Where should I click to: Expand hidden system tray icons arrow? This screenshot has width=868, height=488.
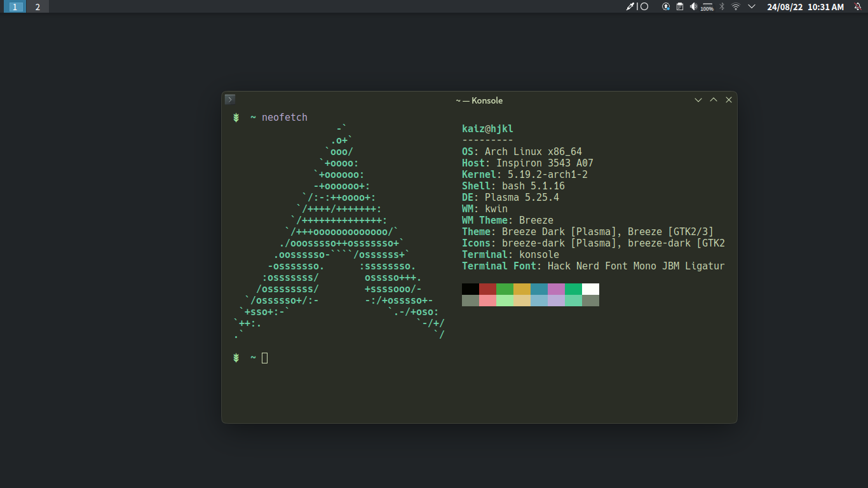pos(752,6)
